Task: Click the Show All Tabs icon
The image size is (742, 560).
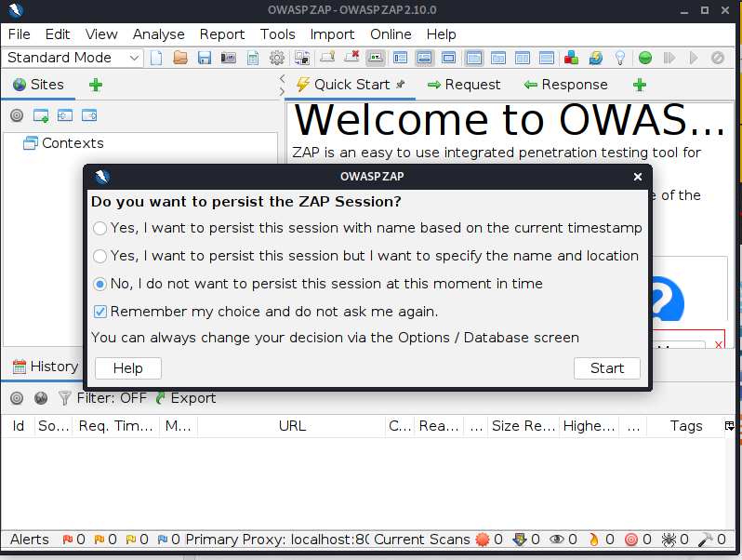Action: coord(327,58)
